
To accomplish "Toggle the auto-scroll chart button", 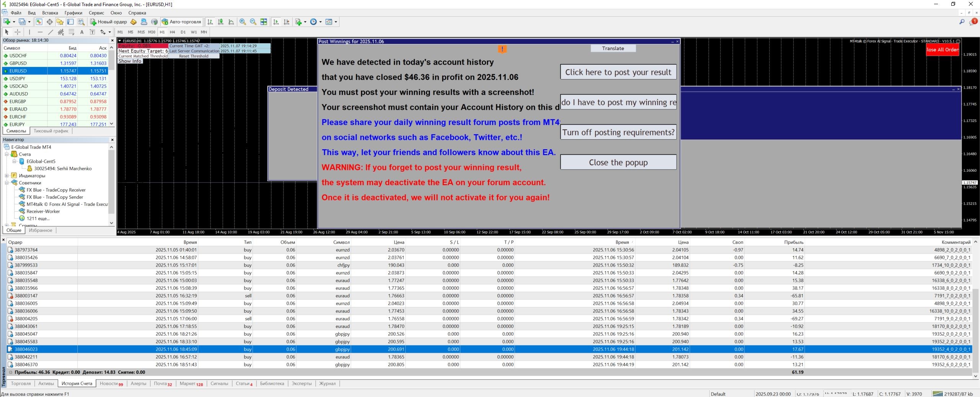I will click(276, 22).
